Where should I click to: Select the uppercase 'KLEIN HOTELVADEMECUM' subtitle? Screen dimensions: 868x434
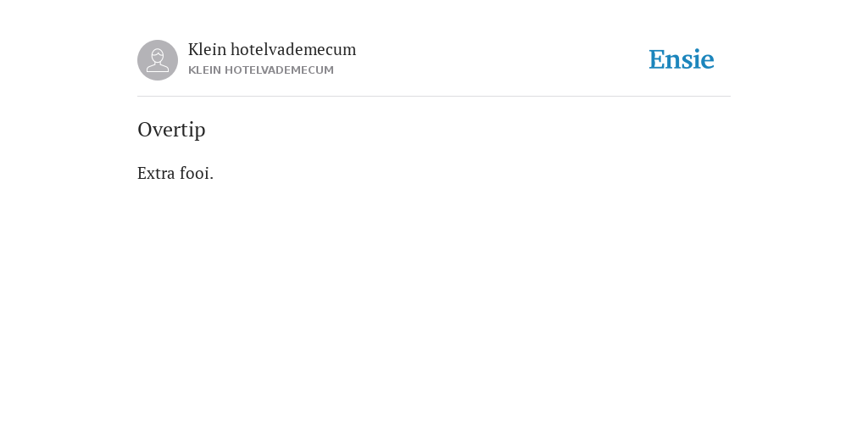pyautogui.click(x=261, y=70)
